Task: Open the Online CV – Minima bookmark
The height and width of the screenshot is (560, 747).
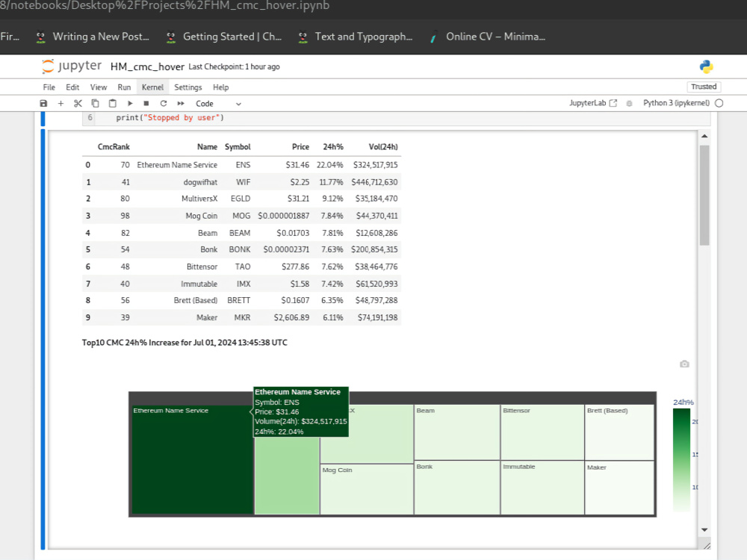Action: 487,37
